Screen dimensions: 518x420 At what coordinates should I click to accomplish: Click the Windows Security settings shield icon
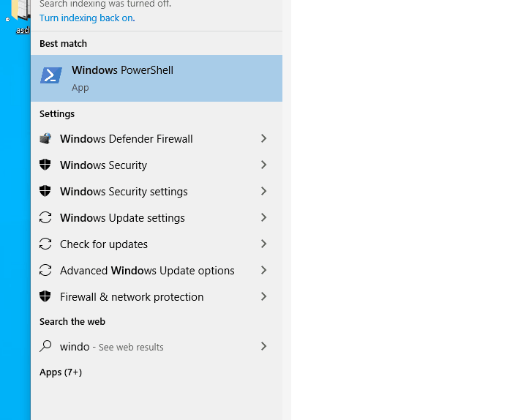(x=45, y=191)
